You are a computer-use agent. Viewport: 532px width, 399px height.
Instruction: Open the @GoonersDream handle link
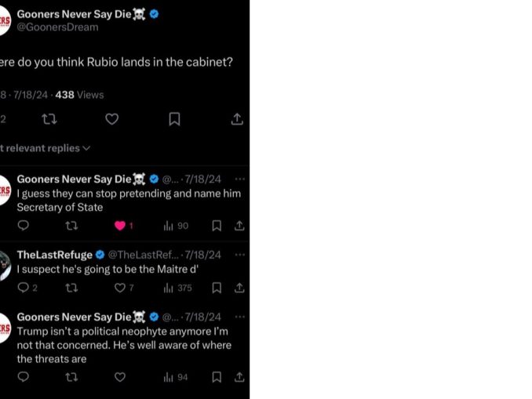coord(58,27)
